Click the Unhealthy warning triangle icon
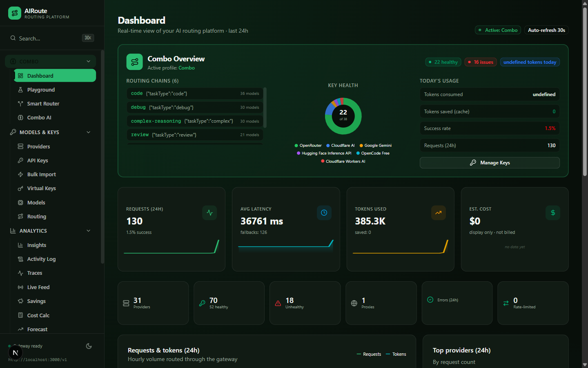588x368 pixels. click(x=278, y=303)
